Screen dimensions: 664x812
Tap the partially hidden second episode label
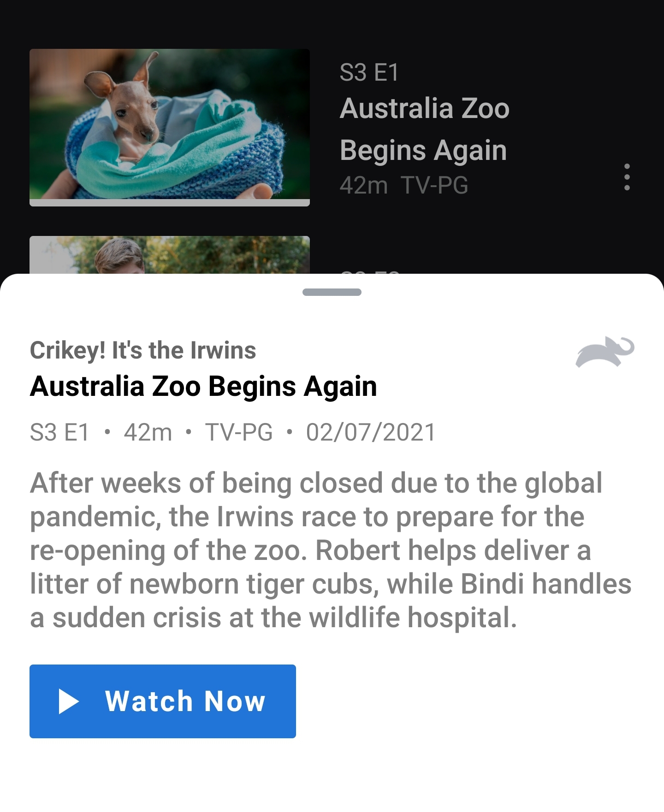pos(370,272)
